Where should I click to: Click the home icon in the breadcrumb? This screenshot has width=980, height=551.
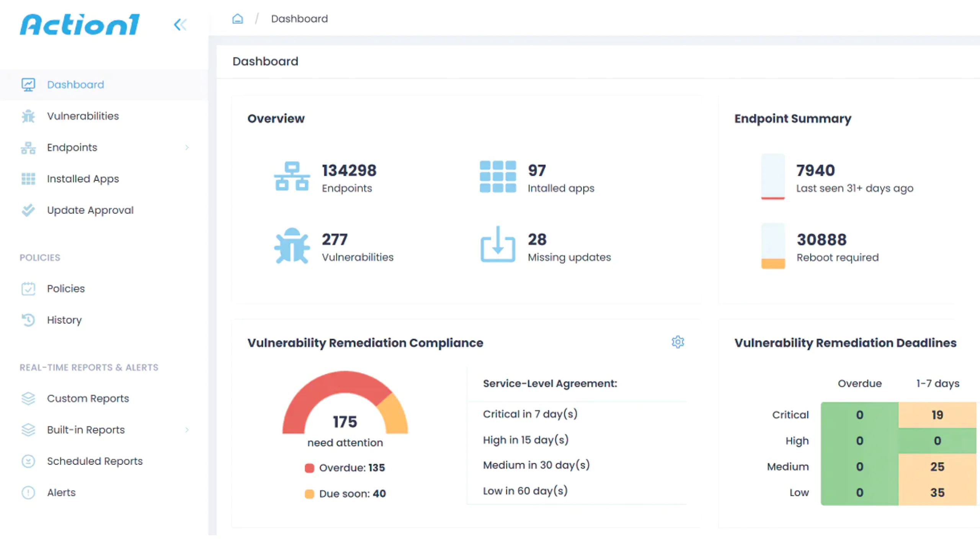(x=237, y=18)
